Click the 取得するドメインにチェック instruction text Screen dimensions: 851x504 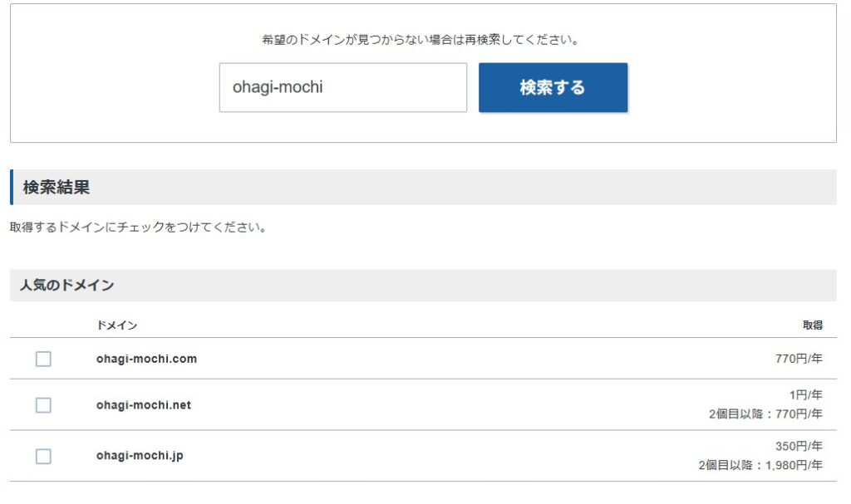138,227
